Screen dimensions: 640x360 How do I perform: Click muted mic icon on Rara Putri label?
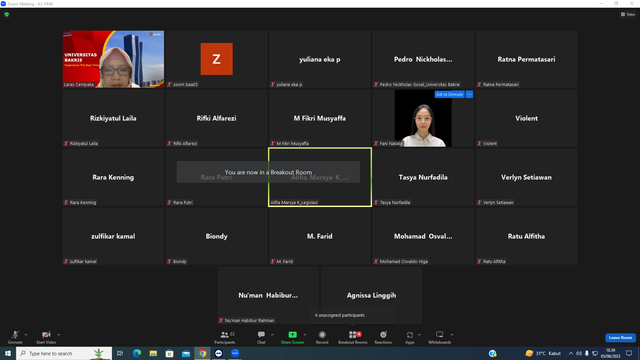pos(169,202)
